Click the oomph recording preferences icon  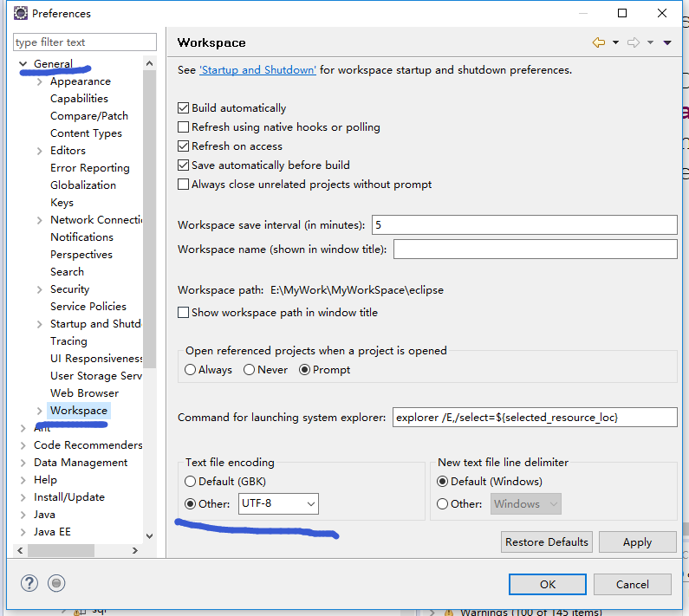pos(56,583)
